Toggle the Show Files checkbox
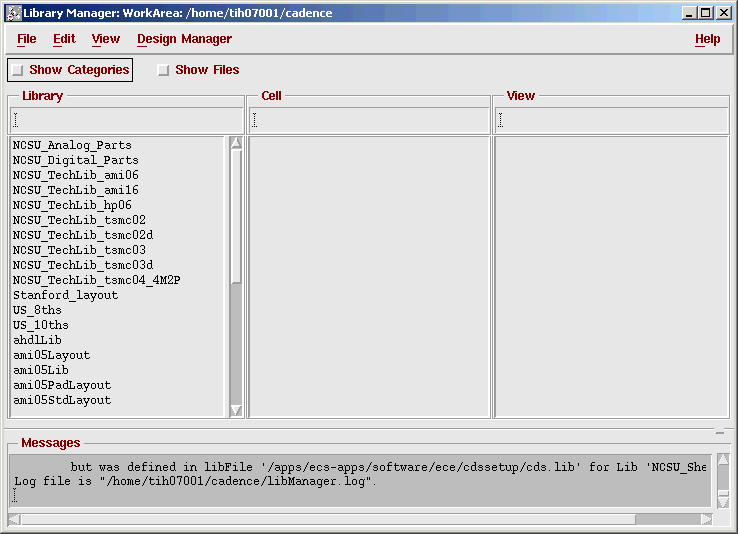 [x=163, y=70]
